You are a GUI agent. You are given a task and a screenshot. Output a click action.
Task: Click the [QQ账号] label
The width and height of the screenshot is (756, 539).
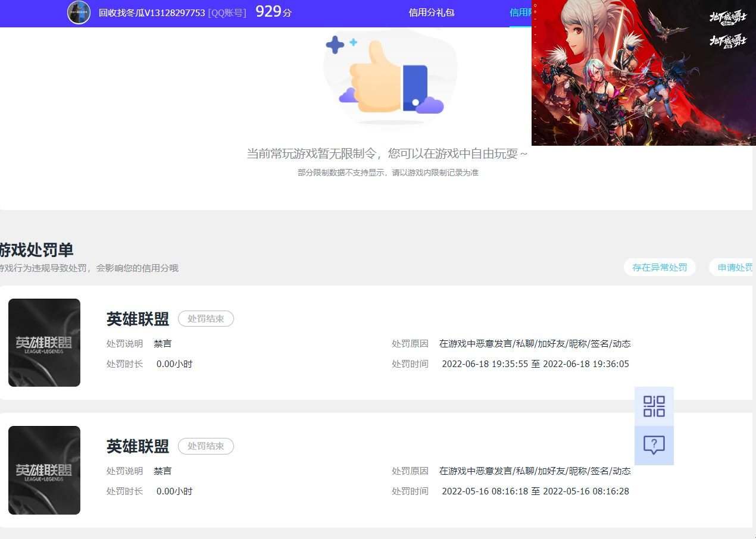pos(227,12)
